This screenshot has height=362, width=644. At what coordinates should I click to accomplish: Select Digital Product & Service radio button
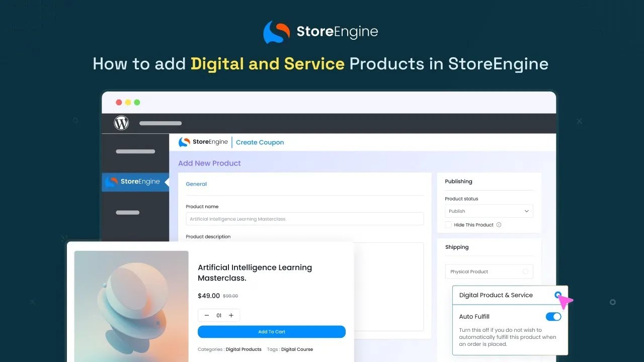pos(557,295)
